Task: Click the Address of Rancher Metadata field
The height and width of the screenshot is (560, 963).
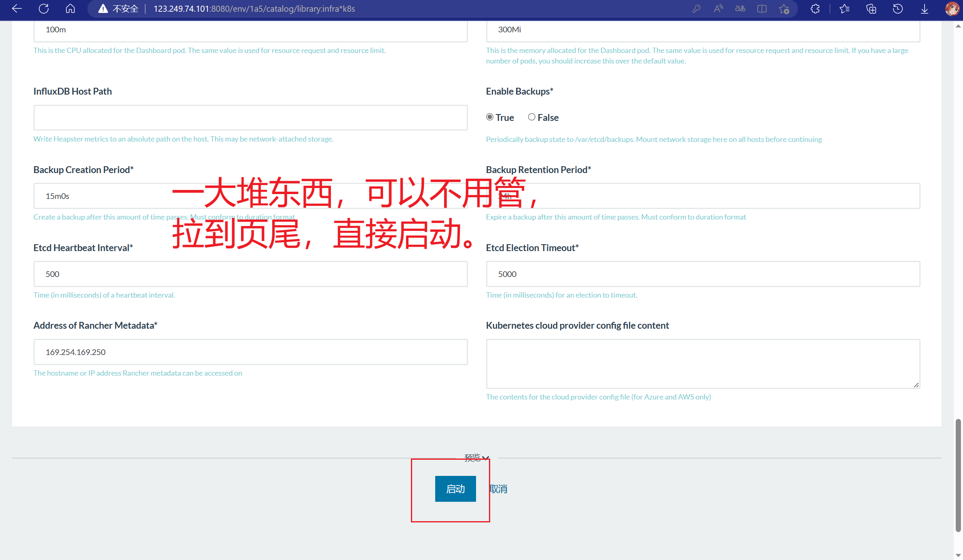Action: pos(250,352)
